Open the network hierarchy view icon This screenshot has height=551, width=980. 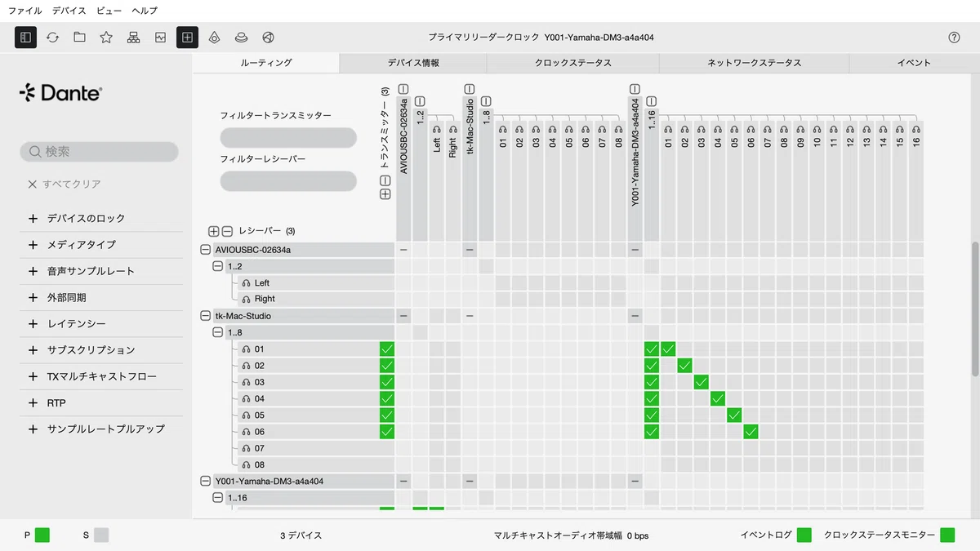(133, 38)
